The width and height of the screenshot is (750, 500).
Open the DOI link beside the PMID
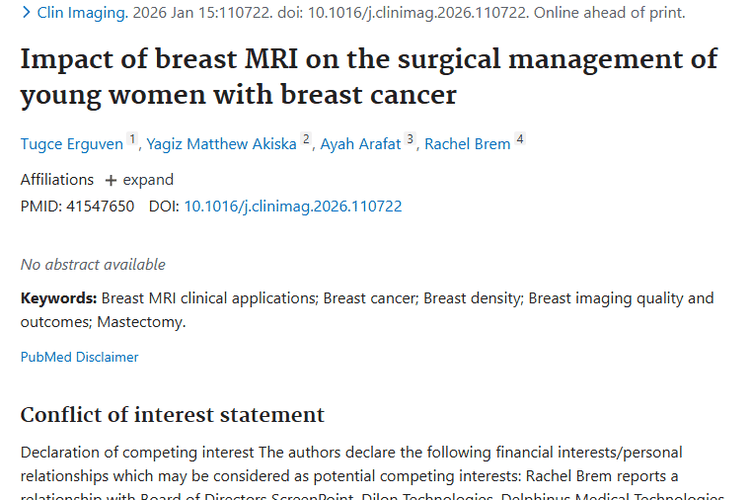pyautogui.click(x=293, y=206)
